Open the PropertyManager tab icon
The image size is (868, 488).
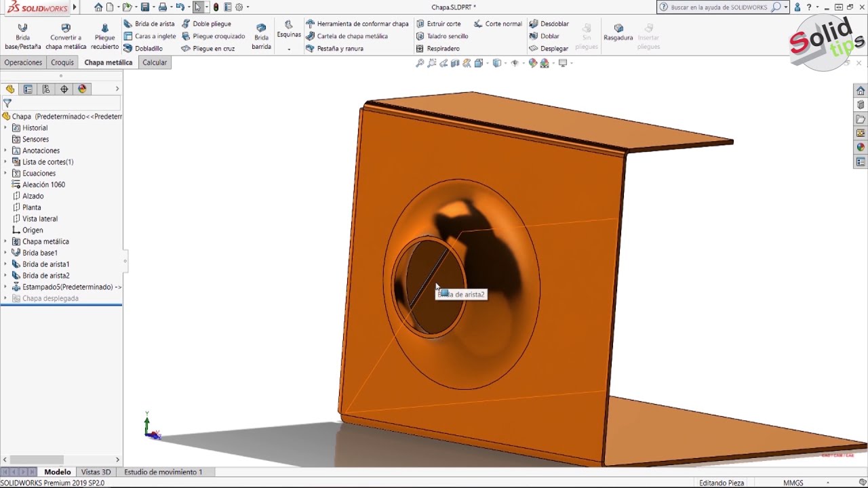28,89
